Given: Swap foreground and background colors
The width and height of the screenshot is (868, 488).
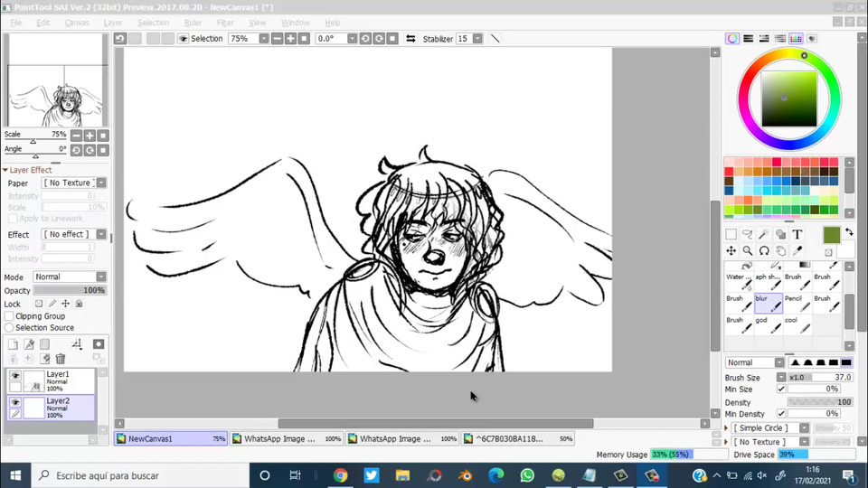Looking at the screenshot, I should click(849, 232).
